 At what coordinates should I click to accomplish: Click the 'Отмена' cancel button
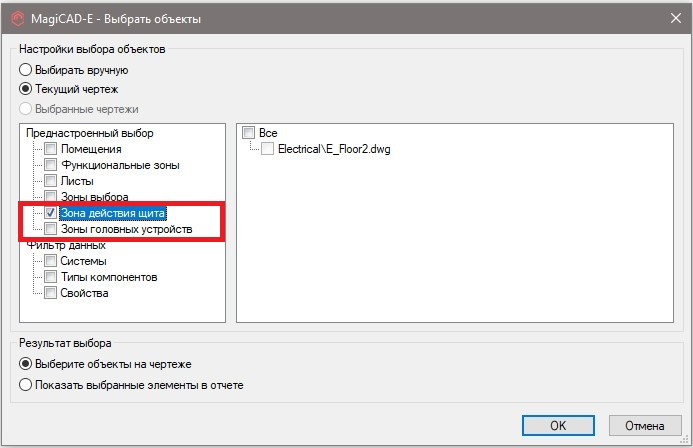point(644,425)
